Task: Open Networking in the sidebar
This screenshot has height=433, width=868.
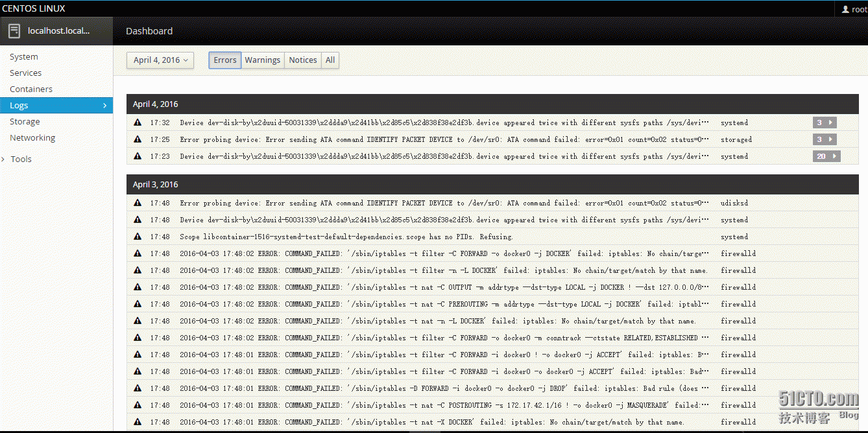Action: click(x=32, y=138)
